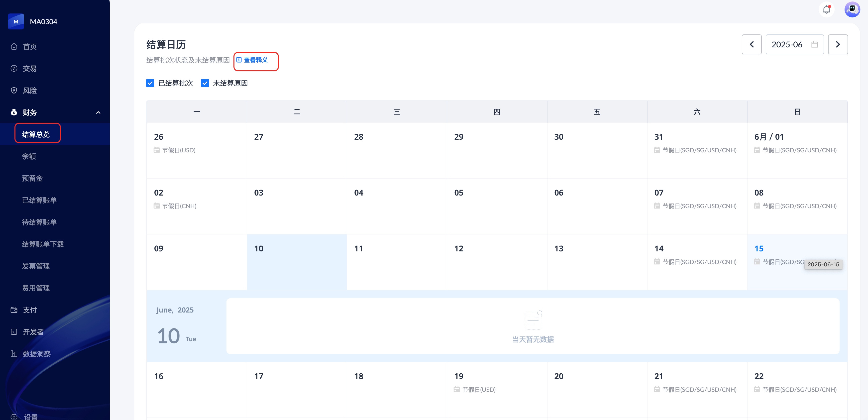This screenshot has width=868, height=420.
Task: Uncheck the 未结算原因 checkbox
Action: 205,83
